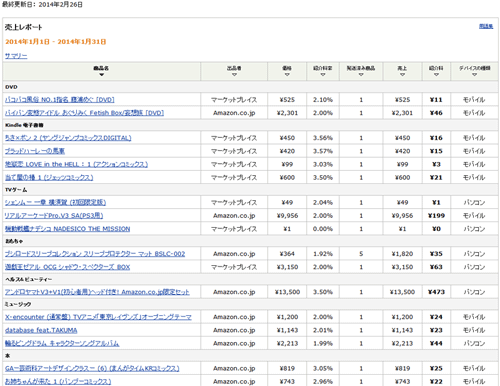Viewport: 500px width, 386px height.
Task: Click the ¥199 referral fee cell
Action: [436, 216]
